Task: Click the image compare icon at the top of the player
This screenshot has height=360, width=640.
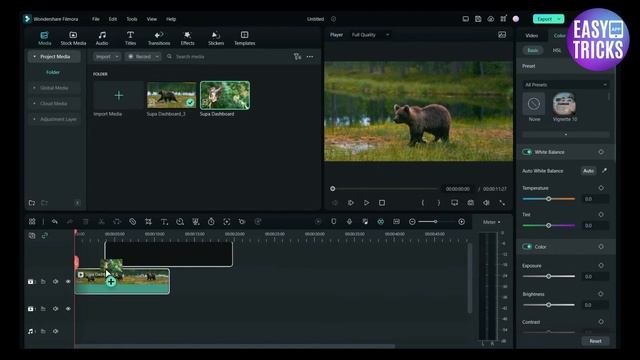Action: tap(502, 35)
